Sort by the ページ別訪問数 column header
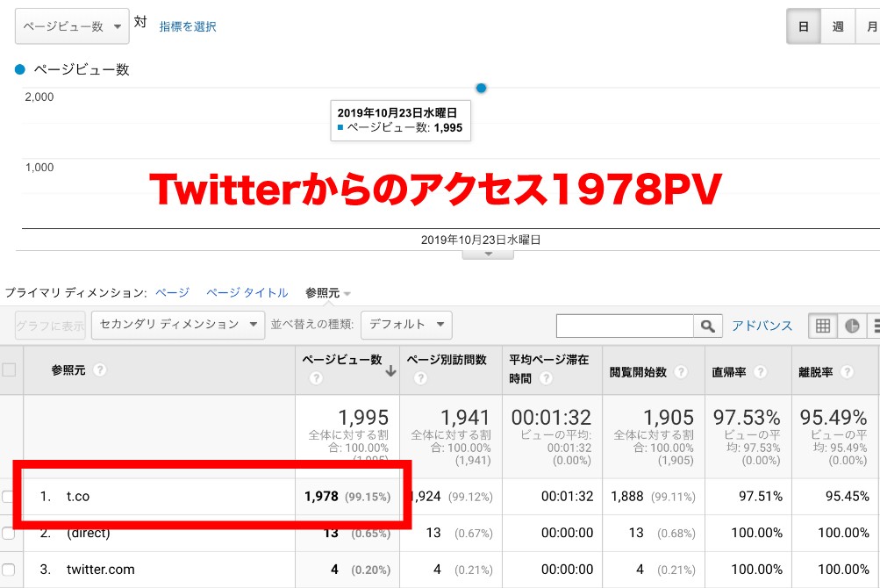Viewport: 880px width, 588px height. tap(447, 360)
